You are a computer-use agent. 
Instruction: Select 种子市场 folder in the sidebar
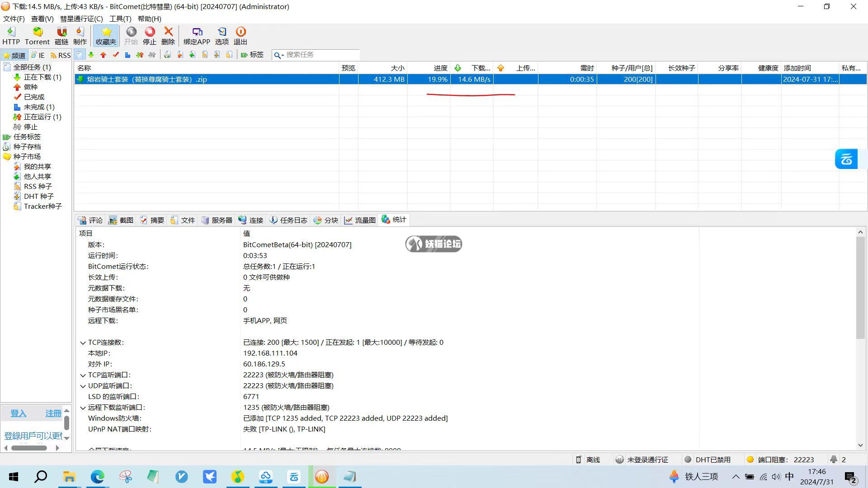(27, 156)
